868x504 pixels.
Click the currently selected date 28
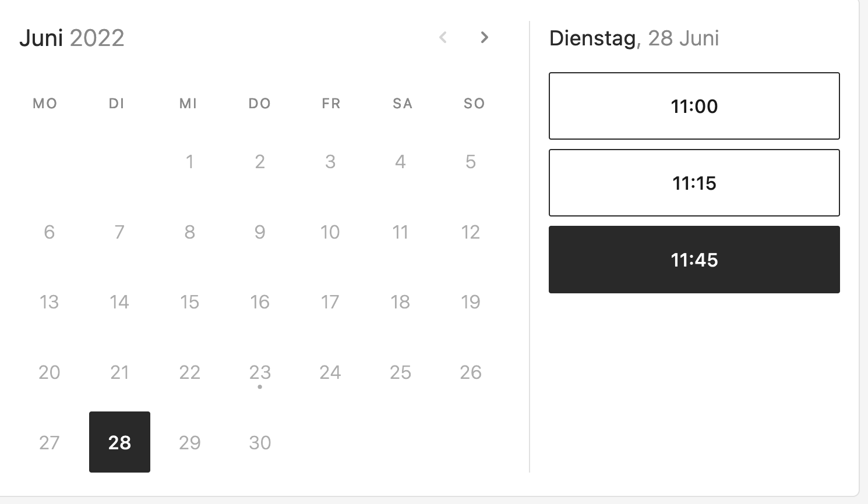click(x=119, y=442)
